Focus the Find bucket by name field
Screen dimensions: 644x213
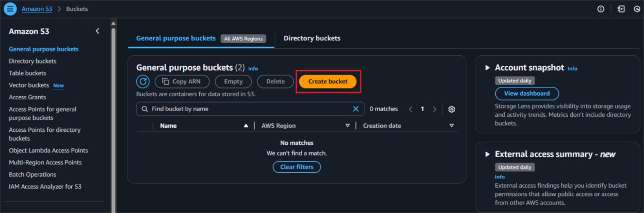pos(250,109)
